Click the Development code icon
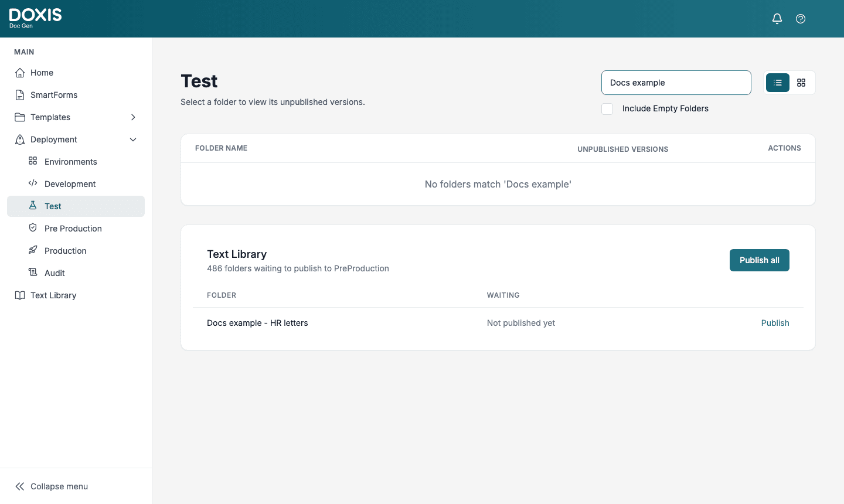This screenshot has height=504, width=844. click(x=33, y=183)
